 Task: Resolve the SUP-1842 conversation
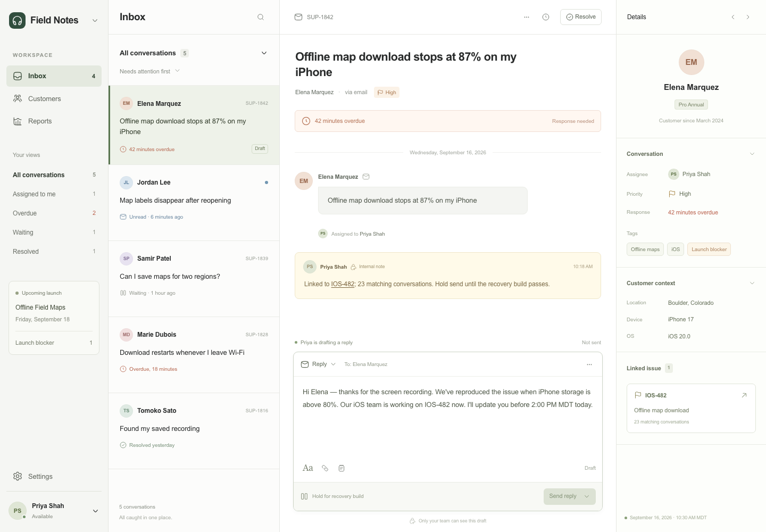[581, 17]
